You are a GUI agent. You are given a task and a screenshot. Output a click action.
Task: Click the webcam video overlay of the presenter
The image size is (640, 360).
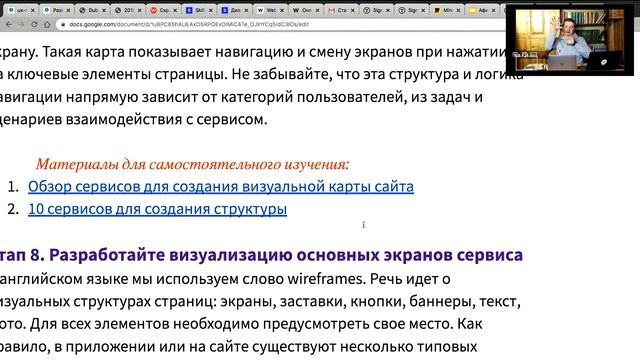pyautogui.click(x=570, y=40)
